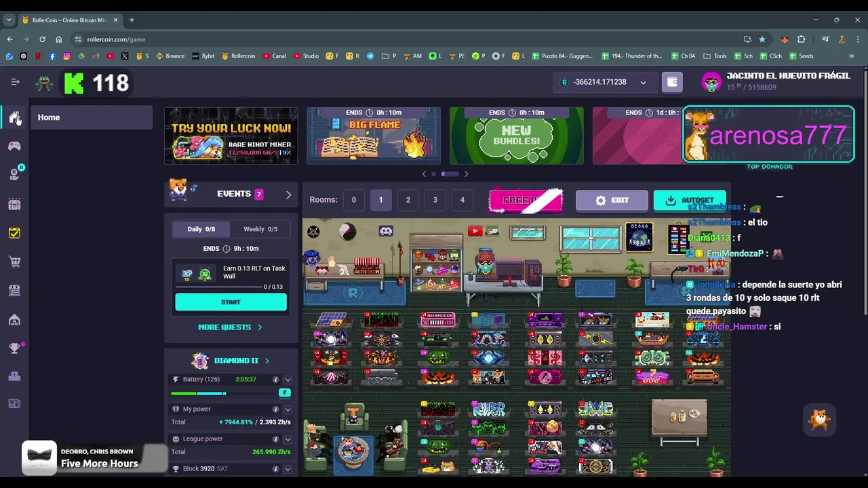Image resolution: width=868 pixels, height=488 pixels.
Task: Open the Home icon in sidebar
Action: point(14,117)
